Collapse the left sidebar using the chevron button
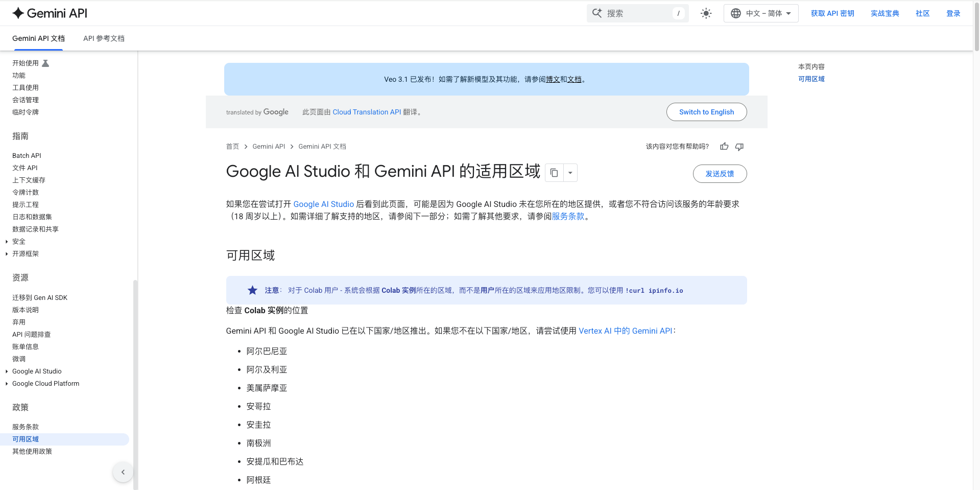The image size is (980, 490). 123,472
